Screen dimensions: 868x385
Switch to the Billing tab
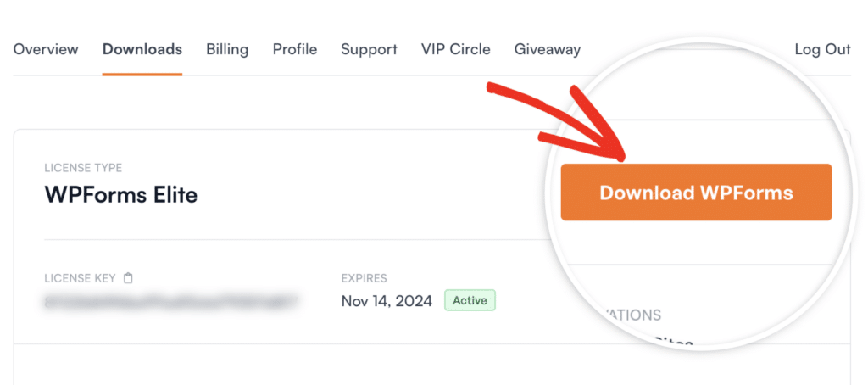tap(227, 49)
